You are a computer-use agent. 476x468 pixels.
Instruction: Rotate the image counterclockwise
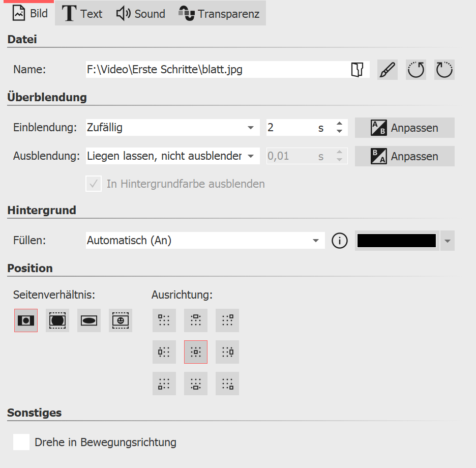pyautogui.click(x=415, y=69)
